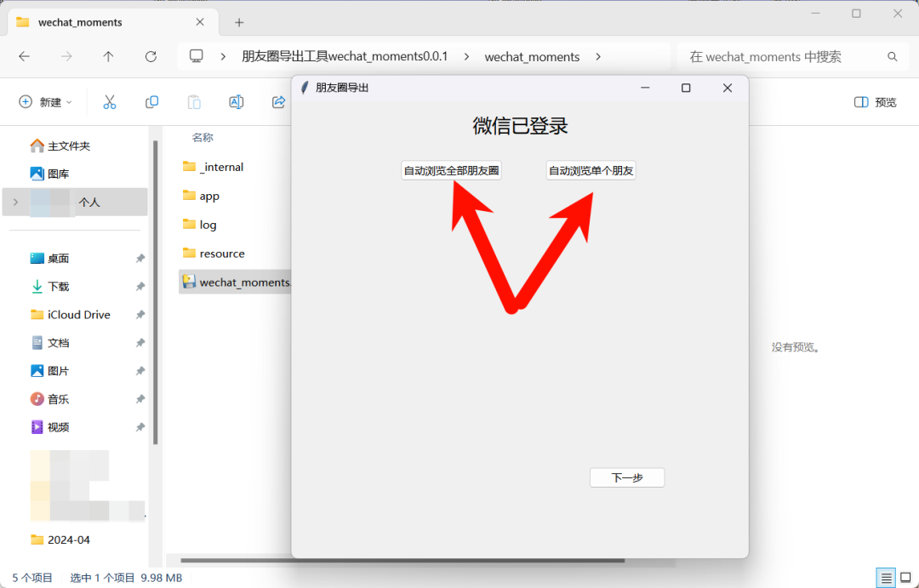Go back with the left arrow icon
The image size is (919, 588).
(25, 57)
